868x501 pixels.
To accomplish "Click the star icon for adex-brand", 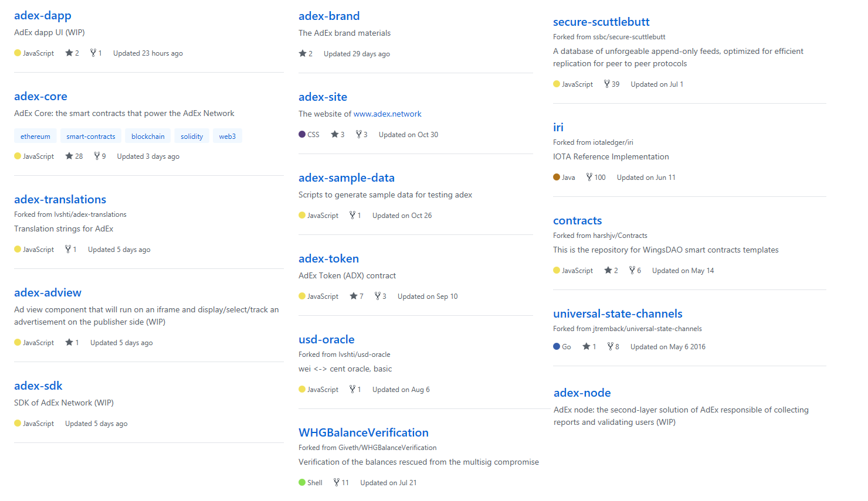I will 302,53.
